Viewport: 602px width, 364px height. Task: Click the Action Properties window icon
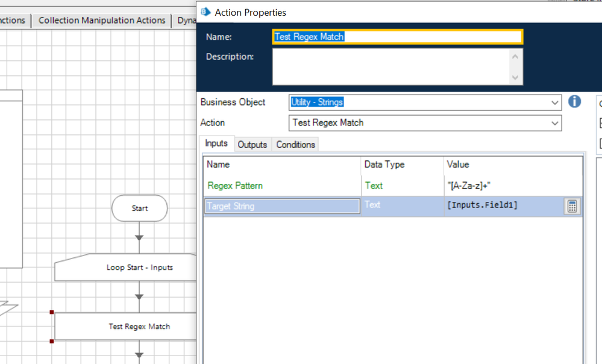coord(206,12)
